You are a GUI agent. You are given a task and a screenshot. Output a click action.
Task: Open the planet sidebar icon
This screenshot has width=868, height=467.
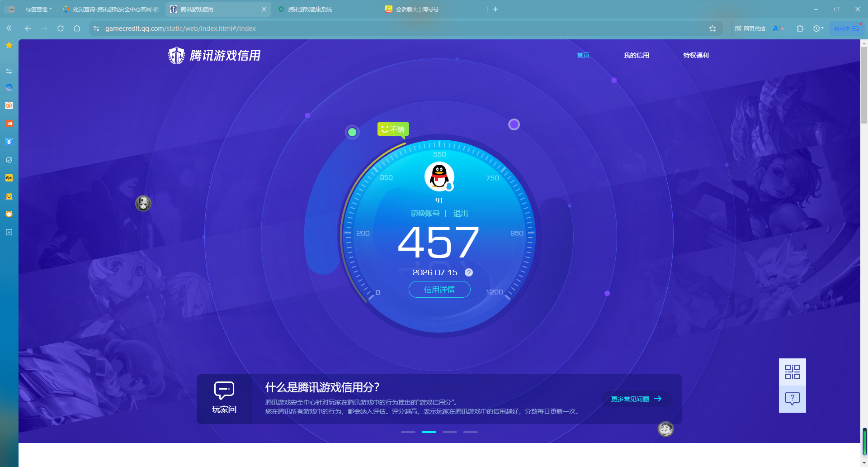click(9, 160)
